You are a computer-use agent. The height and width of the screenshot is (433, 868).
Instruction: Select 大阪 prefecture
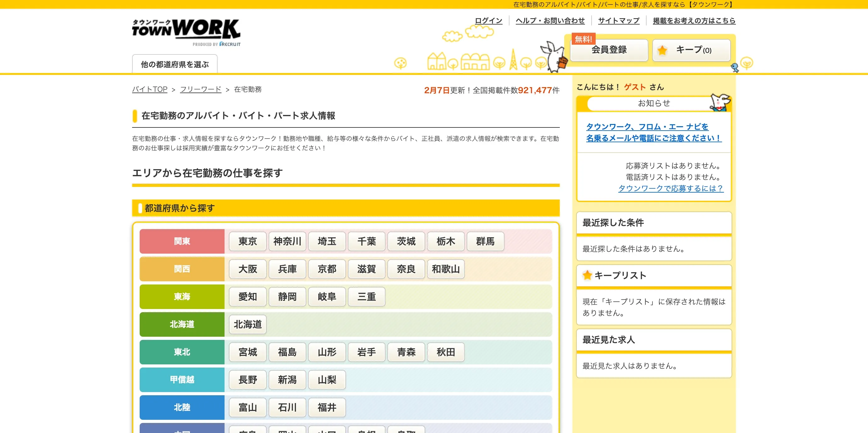click(248, 269)
